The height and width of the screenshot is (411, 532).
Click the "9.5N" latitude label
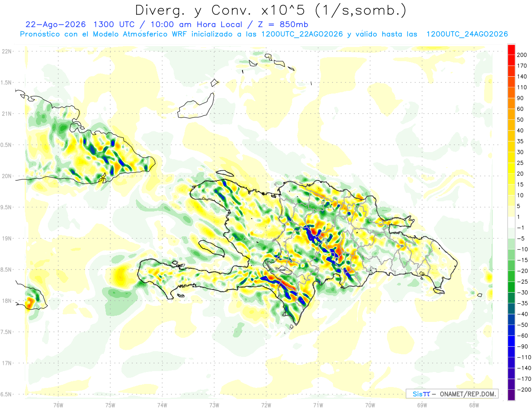coord(7,207)
